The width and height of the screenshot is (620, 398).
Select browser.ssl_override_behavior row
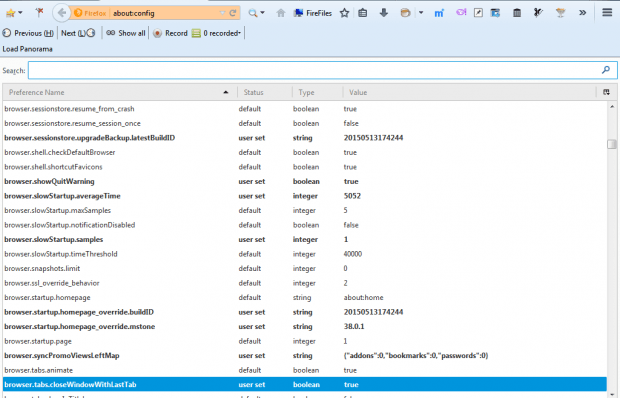(305, 283)
